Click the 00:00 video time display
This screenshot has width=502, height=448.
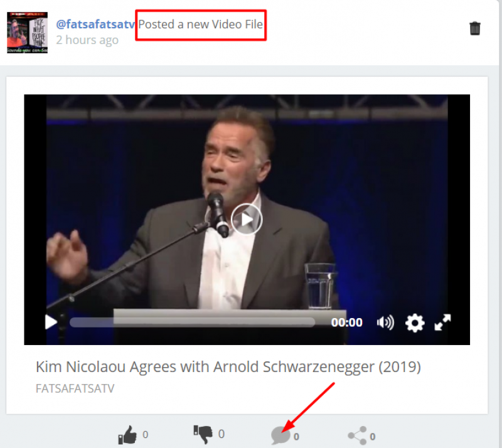coord(347,323)
